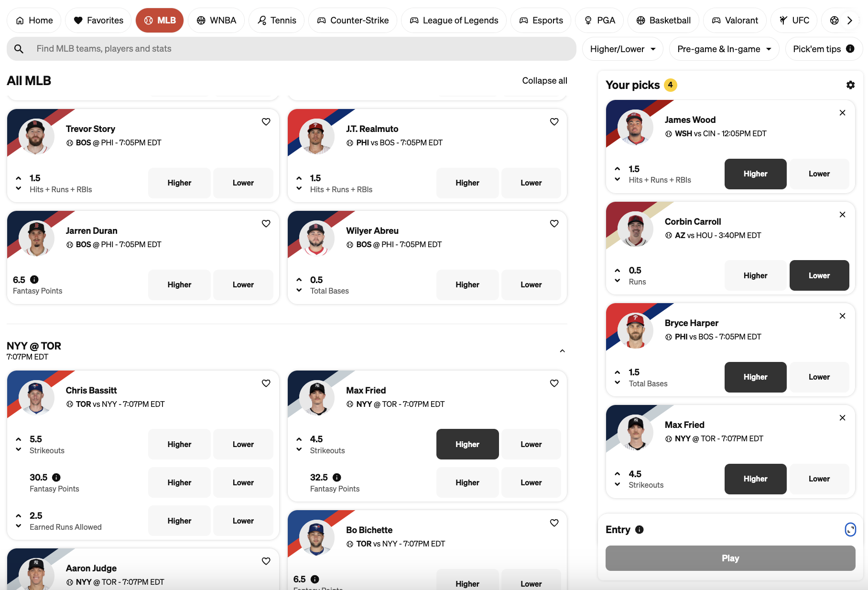
Task: Remove Corbin Carroll pick with X
Action: (x=843, y=215)
